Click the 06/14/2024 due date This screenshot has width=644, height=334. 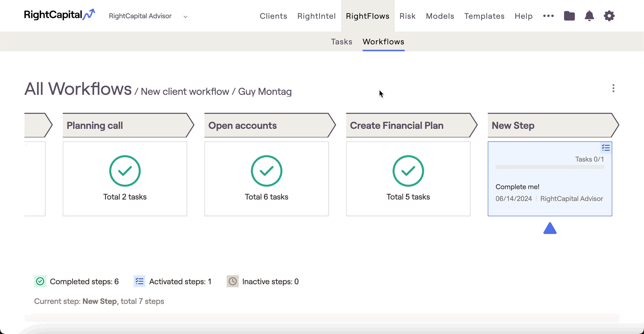(514, 199)
